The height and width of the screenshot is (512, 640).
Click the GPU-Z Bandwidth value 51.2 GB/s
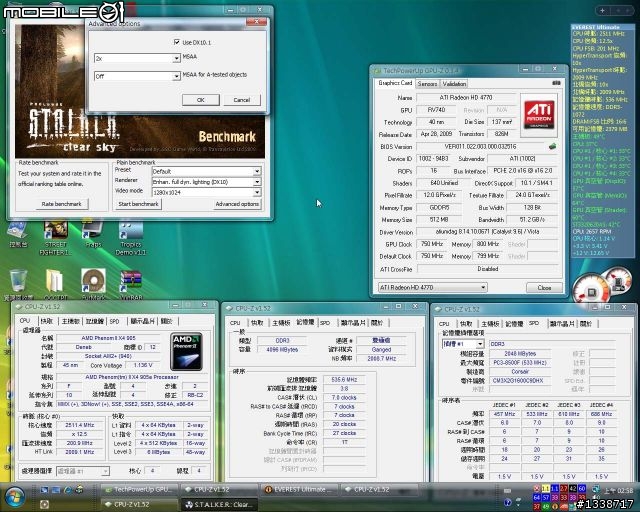[532, 220]
